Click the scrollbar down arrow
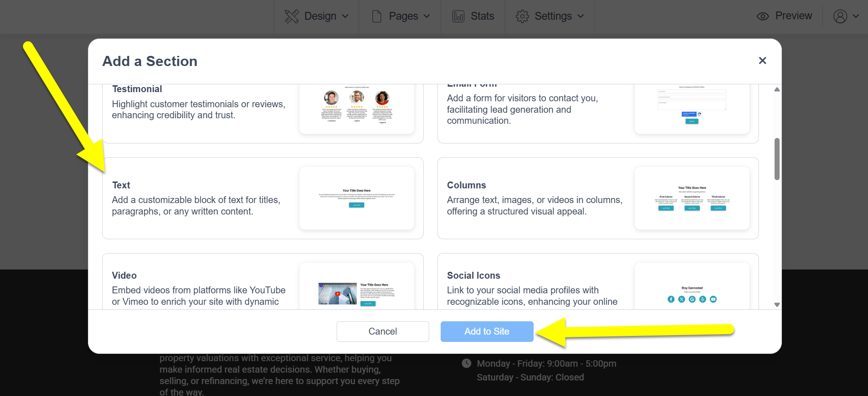This screenshot has height=396, width=868. pyautogui.click(x=777, y=304)
